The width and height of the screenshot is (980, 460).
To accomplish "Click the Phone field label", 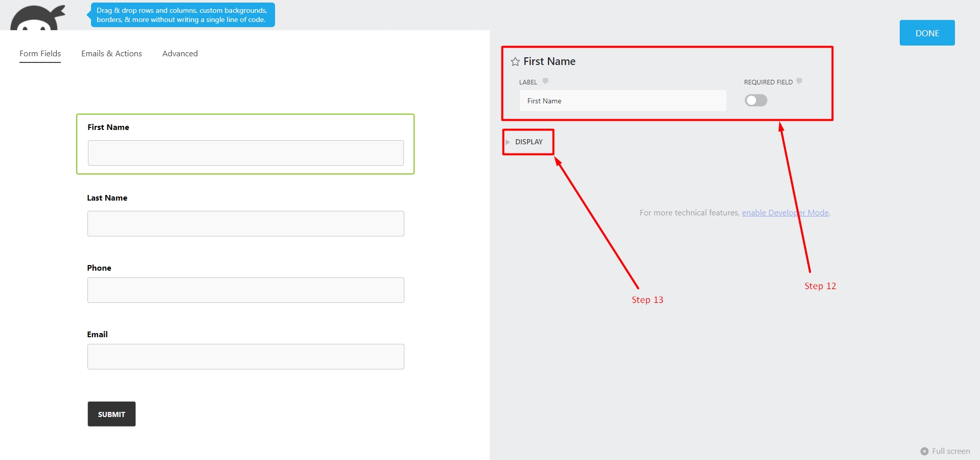I will pyautogui.click(x=99, y=268).
